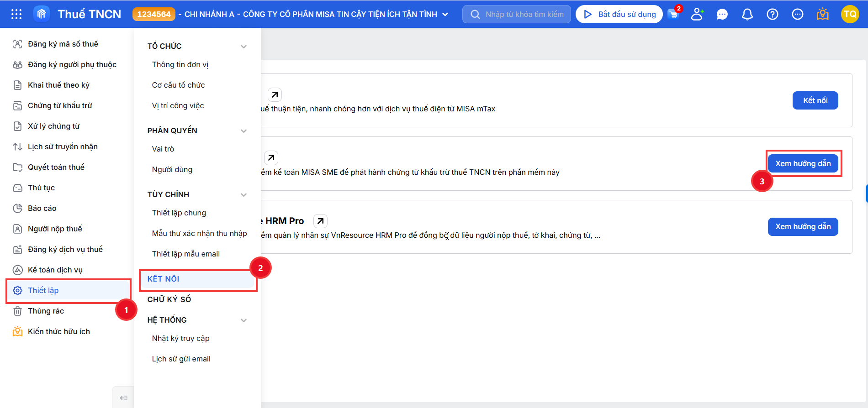Click the Đăng ký mã số thuế icon
Screen dimensions: 868x408
tap(17, 44)
